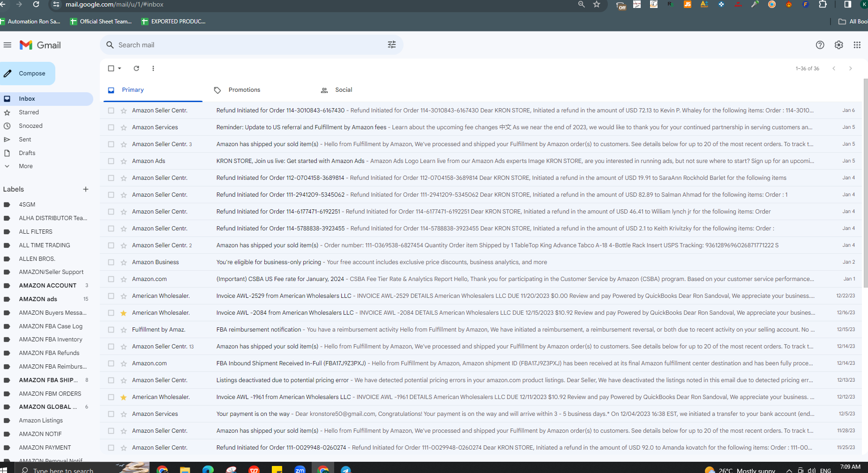The width and height of the screenshot is (868, 473).
Task: Open the EXPORTED PRODUC... bookmark
Action: click(173, 22)
